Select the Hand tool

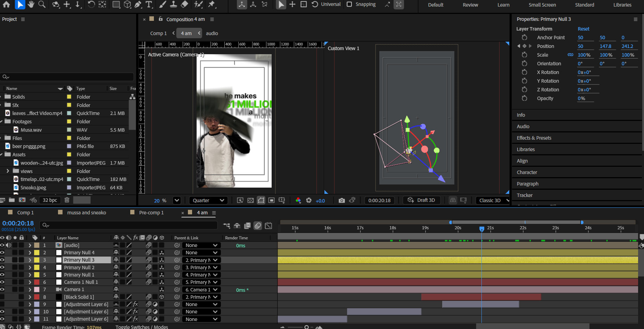click(31, 5)
